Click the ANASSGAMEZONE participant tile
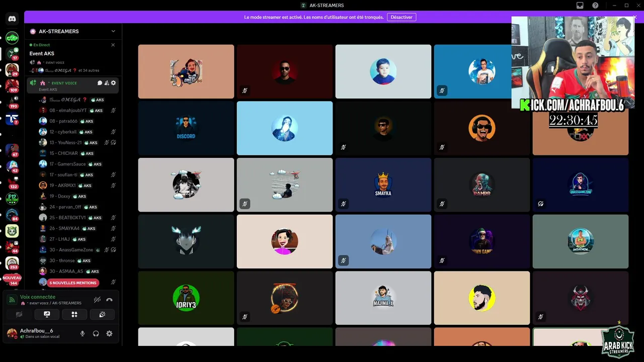644x362 pixels. 581,185
